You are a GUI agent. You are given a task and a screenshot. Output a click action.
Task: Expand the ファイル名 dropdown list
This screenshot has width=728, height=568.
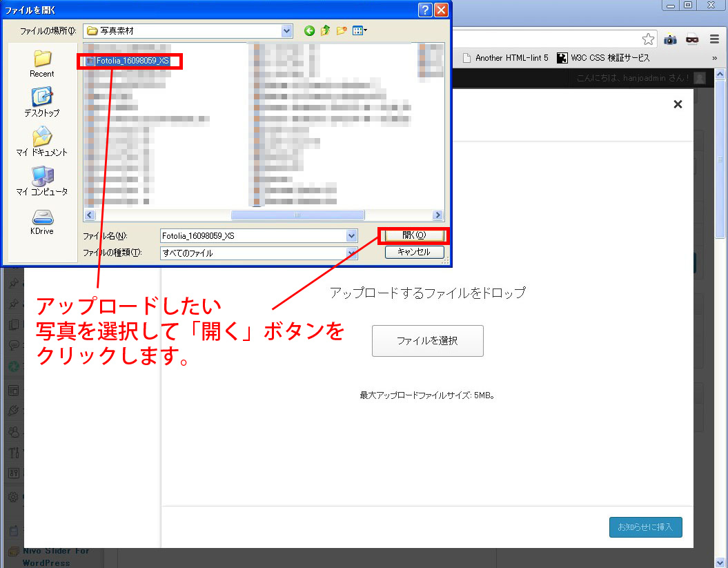(x=352, y=236)
